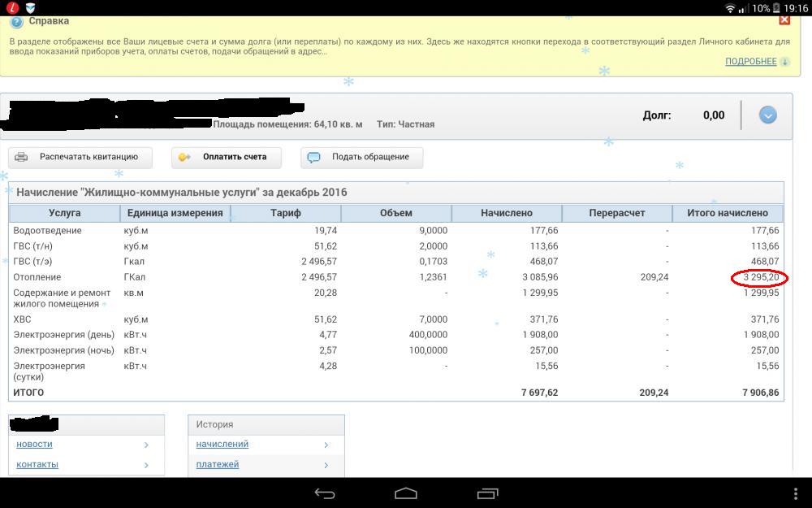Tap the Wi-Fi icon in status bar

(730, 8)
